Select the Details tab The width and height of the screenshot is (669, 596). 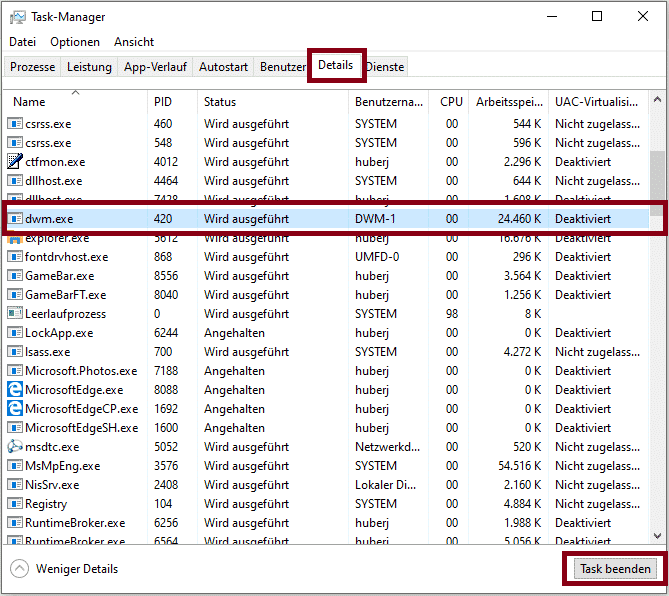coord(336,65)
